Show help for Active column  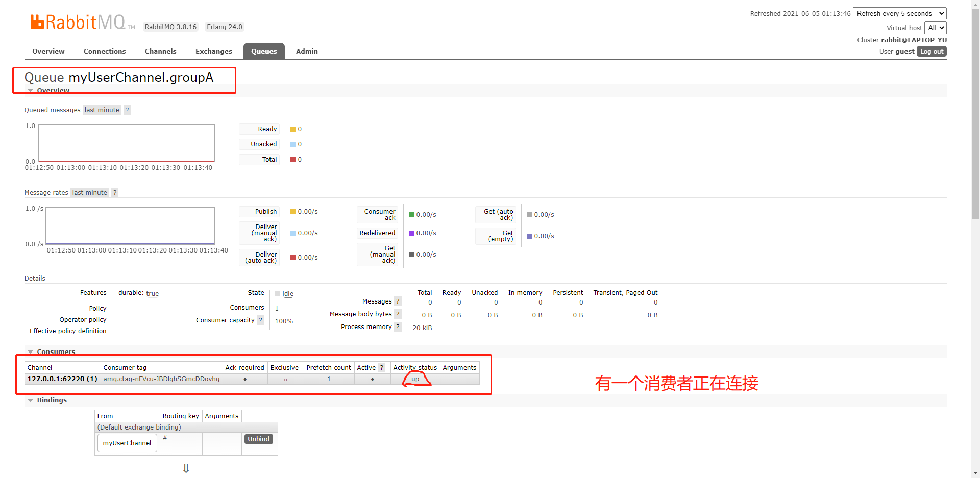coord(381,367)
